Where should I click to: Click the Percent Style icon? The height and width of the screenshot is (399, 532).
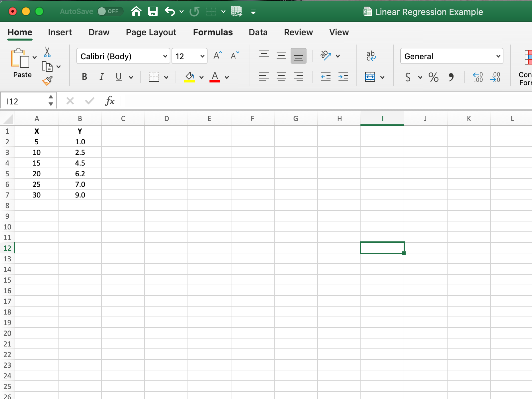coord(433,77)
